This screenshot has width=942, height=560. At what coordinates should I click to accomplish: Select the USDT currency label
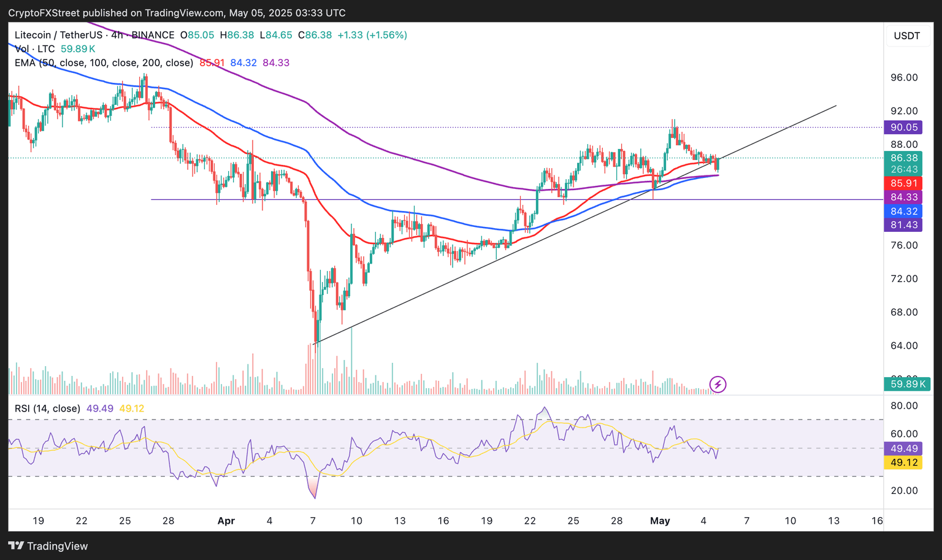click(x=906, y=36)
